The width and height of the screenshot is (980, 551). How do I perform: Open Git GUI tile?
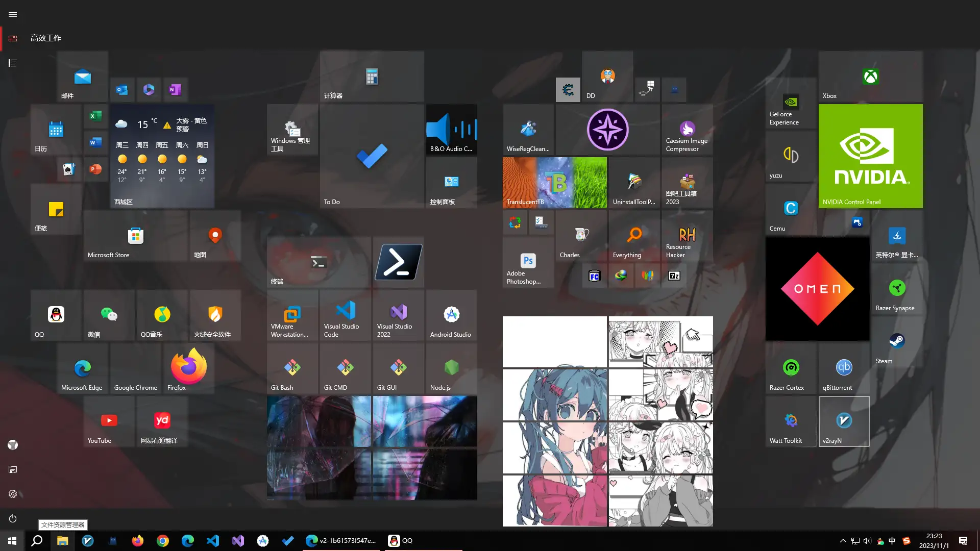(x=398, y=368)
